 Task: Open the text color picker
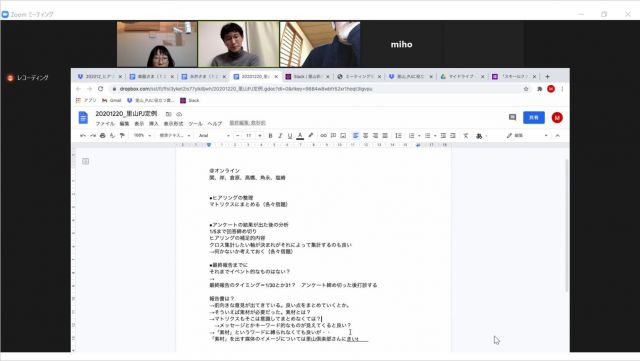click(300, 136)
